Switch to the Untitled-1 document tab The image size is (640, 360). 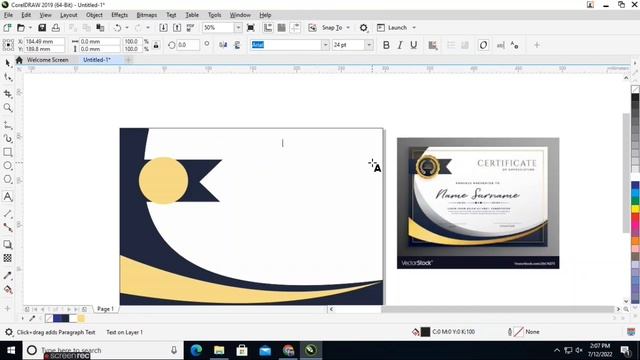[x=97, y=60]
